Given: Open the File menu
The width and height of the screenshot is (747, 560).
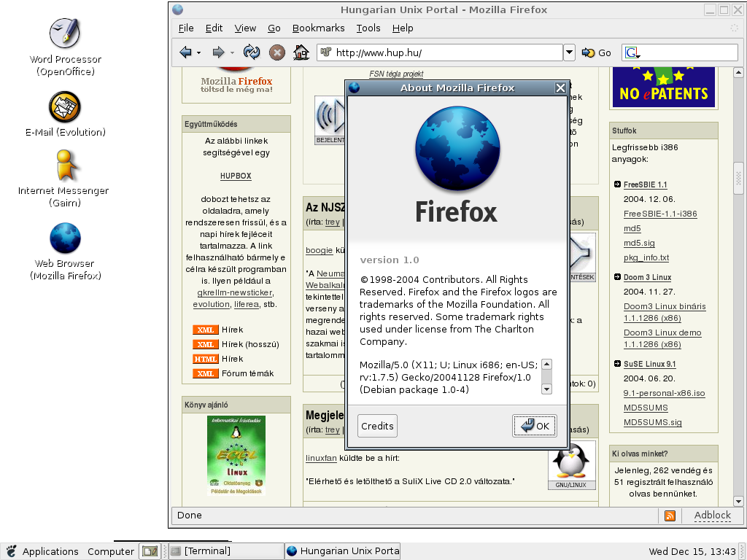Looking at the screenshot, I should point(186,28).
